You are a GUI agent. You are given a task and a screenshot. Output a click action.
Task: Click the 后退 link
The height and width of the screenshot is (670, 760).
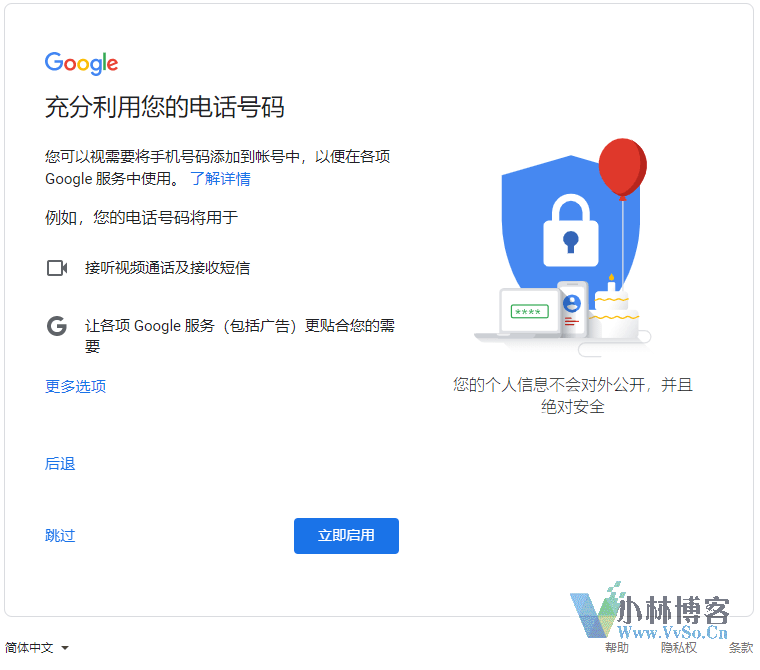60,464
